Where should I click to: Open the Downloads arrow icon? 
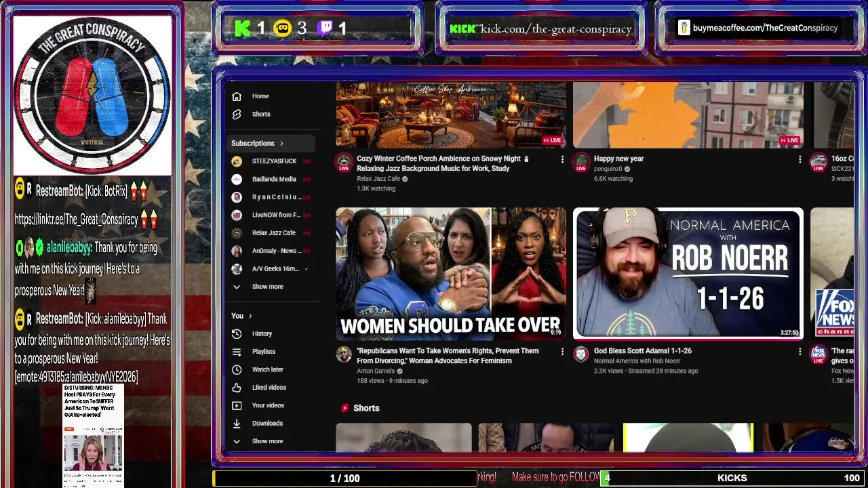[237, 423]
